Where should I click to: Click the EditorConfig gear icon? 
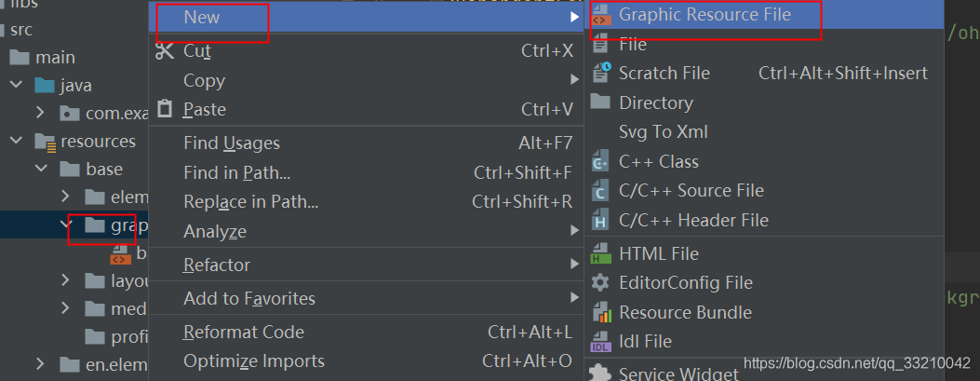[600, 283]
